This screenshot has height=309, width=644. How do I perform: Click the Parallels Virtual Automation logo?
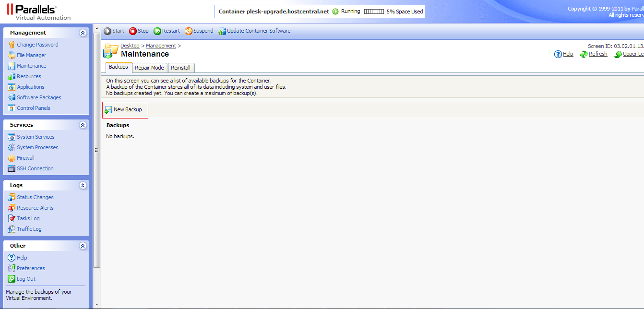click(x=38, y=12)
